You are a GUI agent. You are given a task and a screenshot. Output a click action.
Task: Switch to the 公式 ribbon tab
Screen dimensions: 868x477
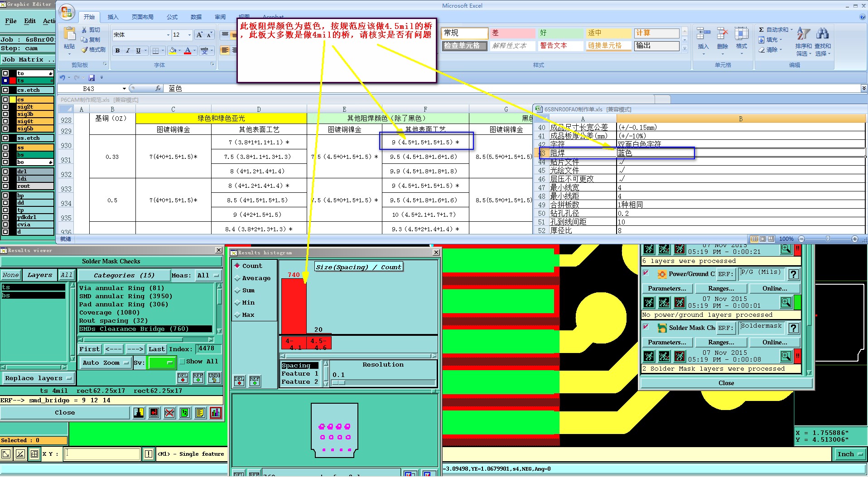pyautogui.click(x=172, y=17)
